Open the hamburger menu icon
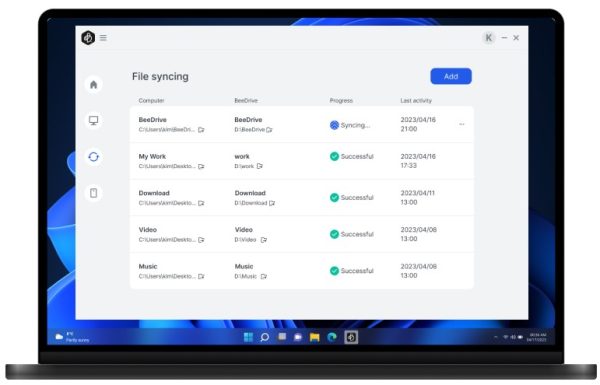This screenshot has height=385, width=600. coord(103,38)
